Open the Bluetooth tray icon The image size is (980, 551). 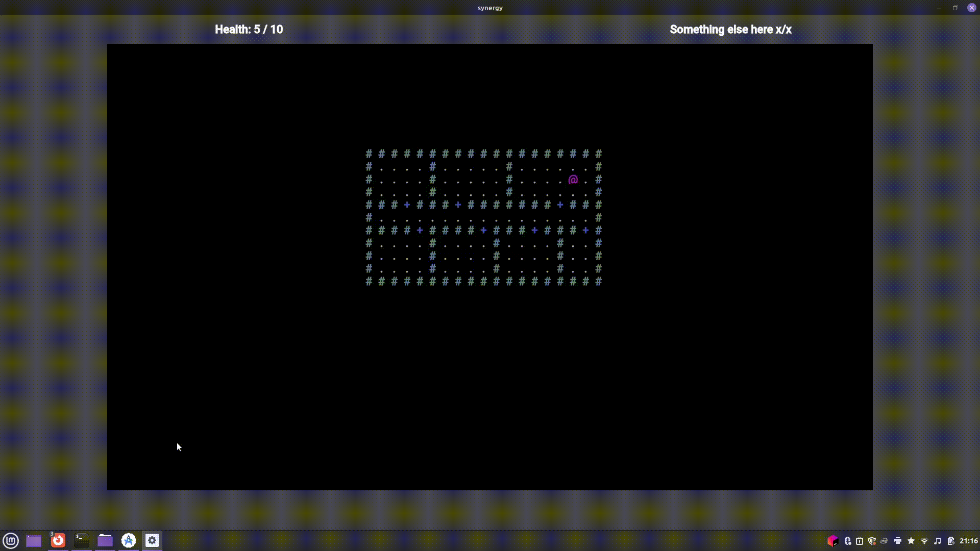[847, 541]
